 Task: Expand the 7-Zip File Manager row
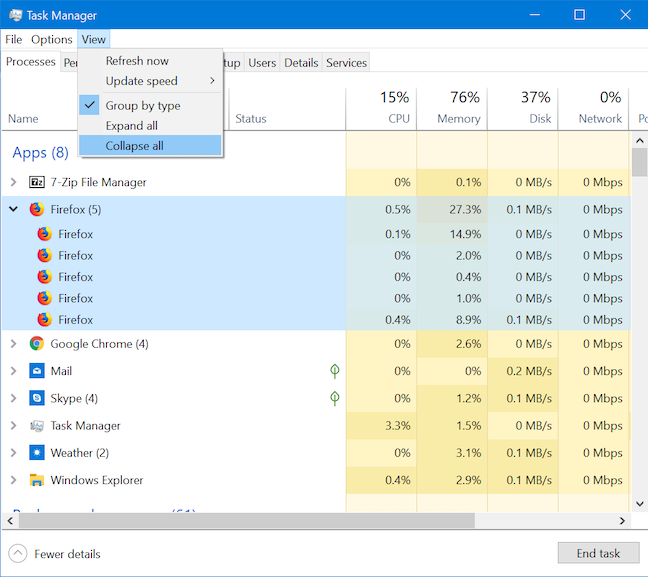click(x=13, y=182)
